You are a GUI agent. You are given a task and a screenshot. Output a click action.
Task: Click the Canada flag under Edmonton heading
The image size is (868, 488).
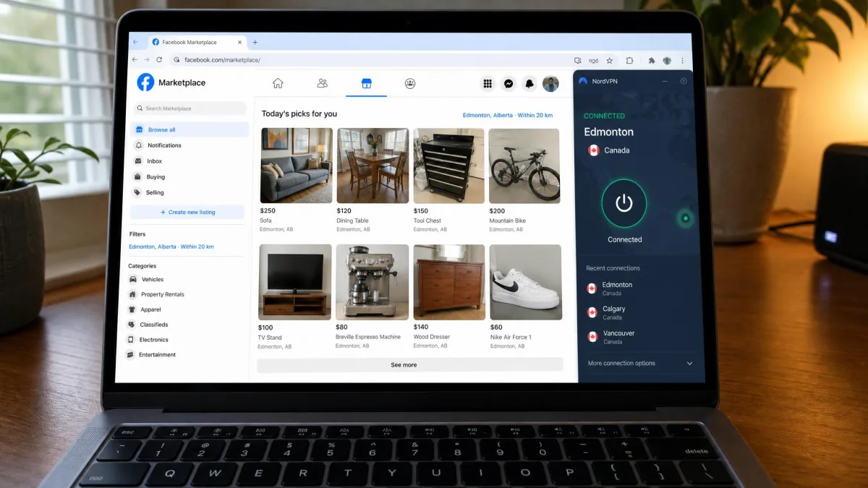[593, 150]
